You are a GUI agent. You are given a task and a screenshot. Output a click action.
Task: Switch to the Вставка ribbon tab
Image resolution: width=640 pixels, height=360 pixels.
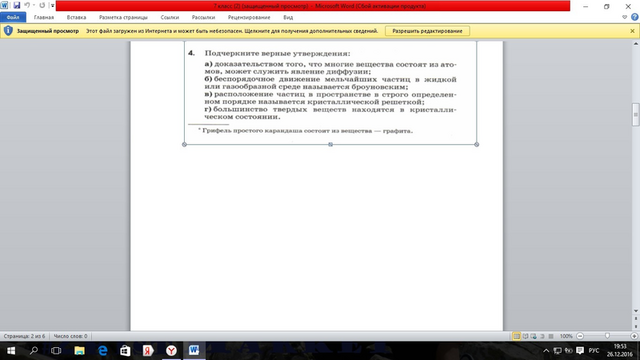tap(76, 17)
